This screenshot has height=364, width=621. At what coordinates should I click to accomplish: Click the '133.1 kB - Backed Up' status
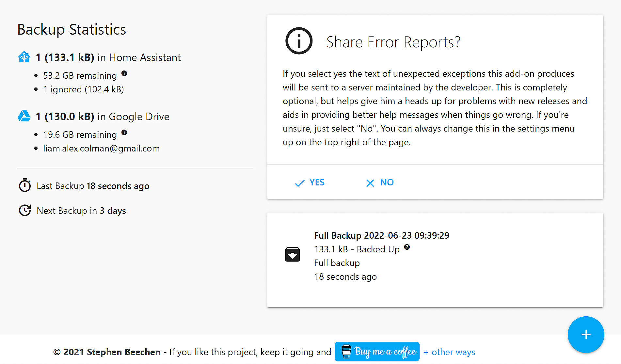click(357, 249)
